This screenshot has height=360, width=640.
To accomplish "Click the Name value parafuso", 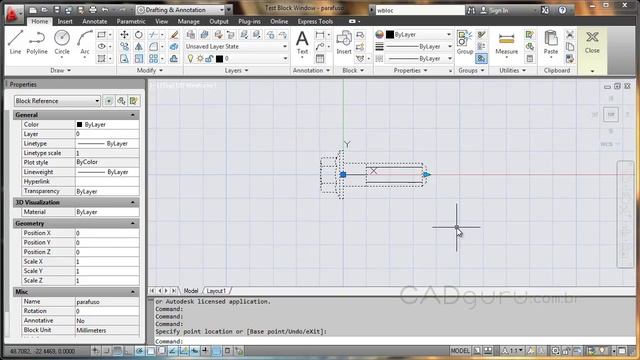I will point(107,302).
